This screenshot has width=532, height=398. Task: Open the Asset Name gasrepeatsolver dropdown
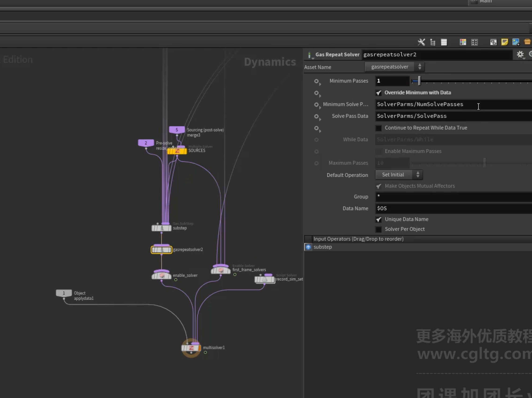click(x=394, y=67)
